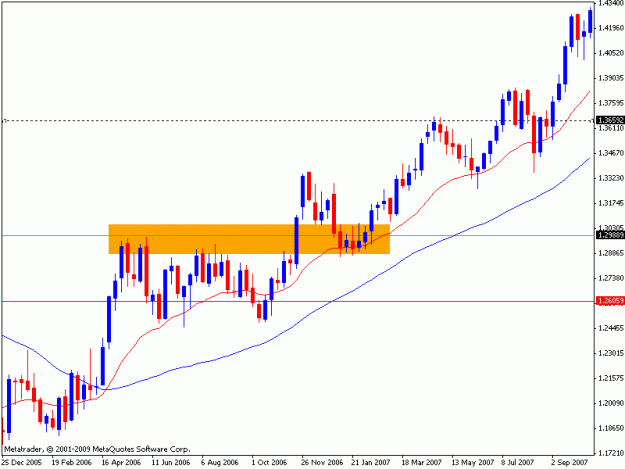This screenshot has height=469, width=625.
Task: Click the 1.34670 price axis label
Action: (611, 153)
